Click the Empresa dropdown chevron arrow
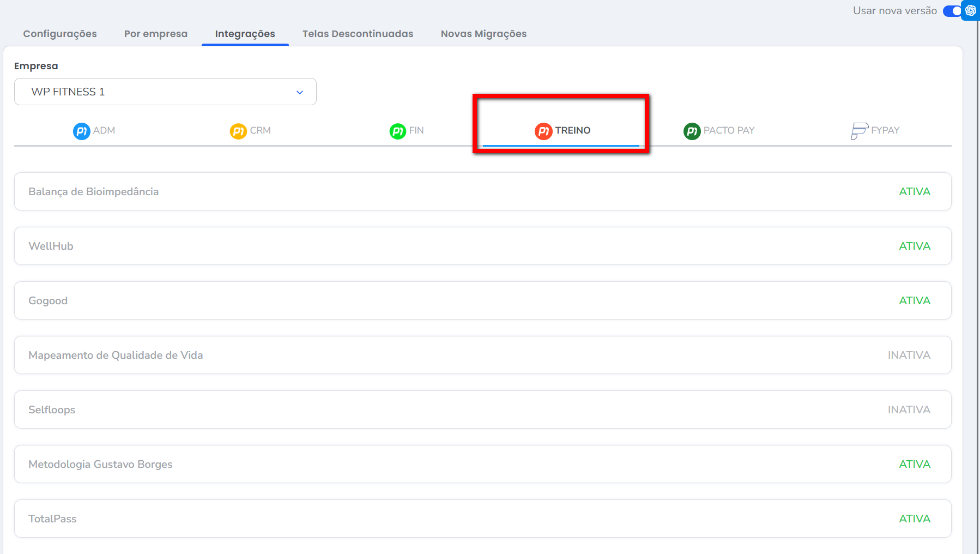Viewport: 980px width, 554px height. (x=299, y=92)
